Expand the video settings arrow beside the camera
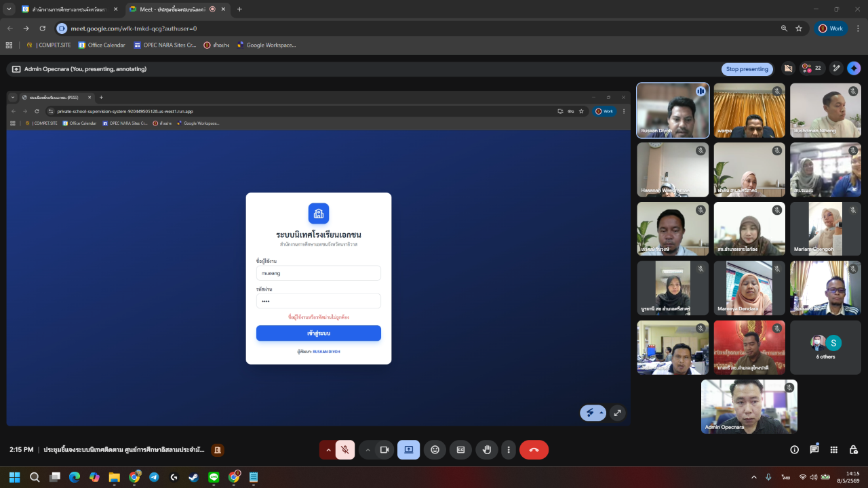The image size is (868, 488). pyautogui.click(x=368, y=449)
